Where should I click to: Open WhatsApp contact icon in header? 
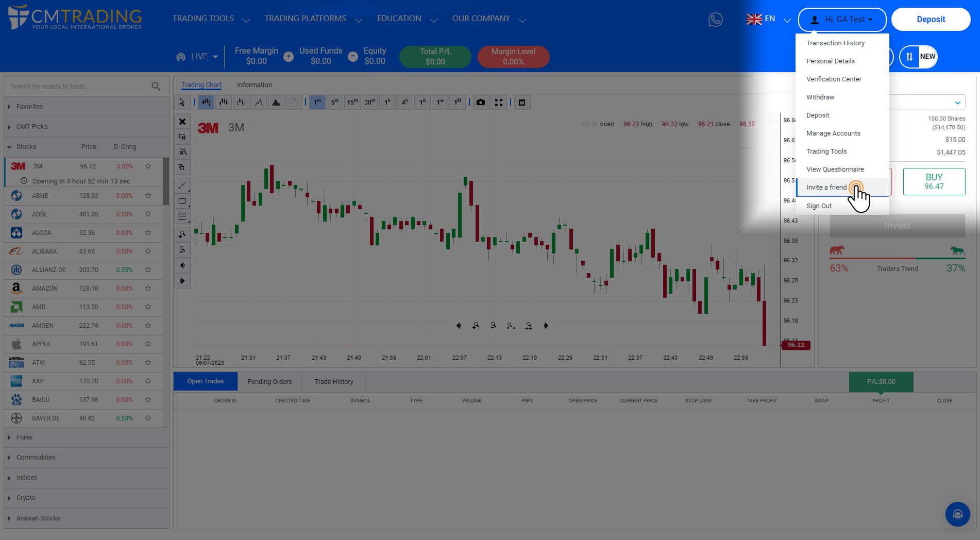tap(715, 20)
